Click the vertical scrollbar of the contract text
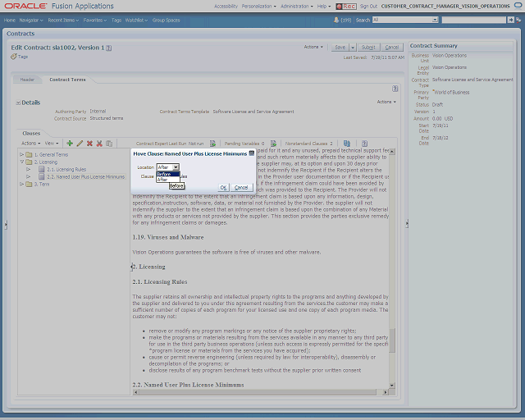The width and height of the screenshot is (525, 420). coord(392,268)
